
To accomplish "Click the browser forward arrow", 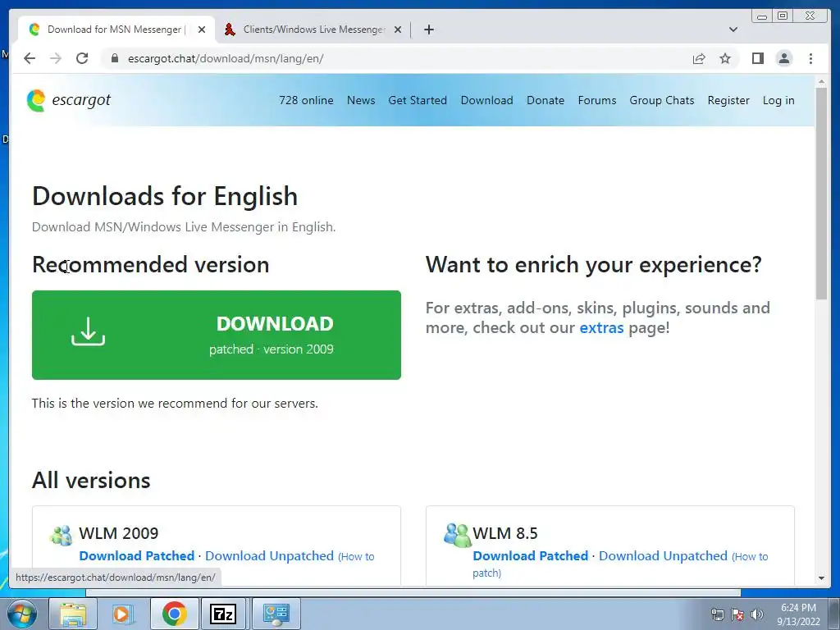I will (x=56, y=58).
